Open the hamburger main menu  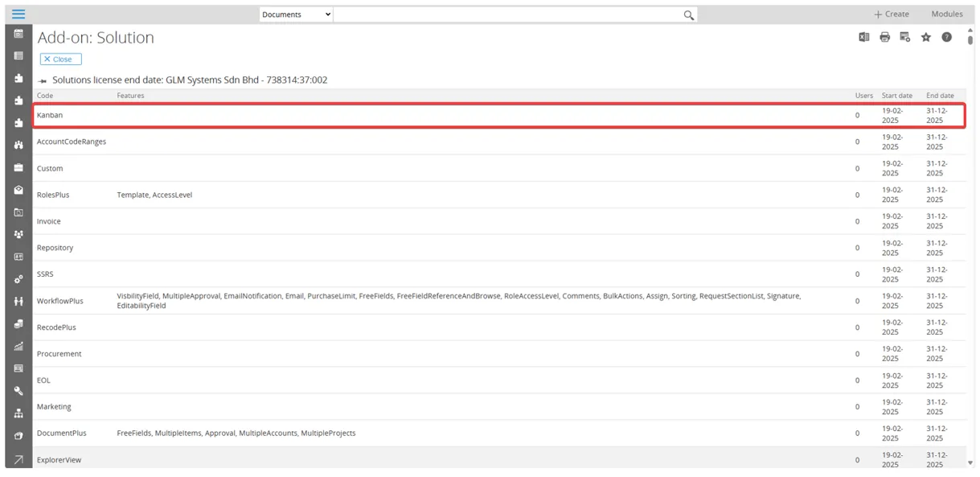[x=18, y=14]
